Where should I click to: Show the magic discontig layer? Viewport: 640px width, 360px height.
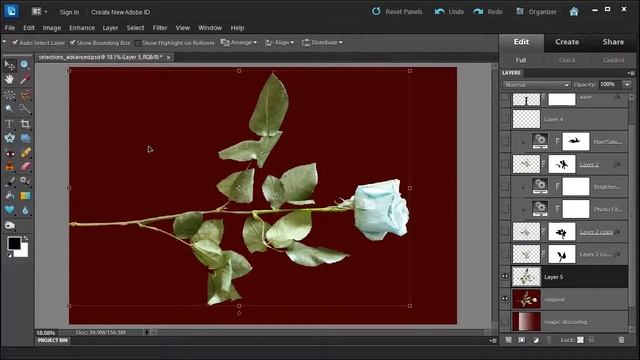[x=505, y=322]
